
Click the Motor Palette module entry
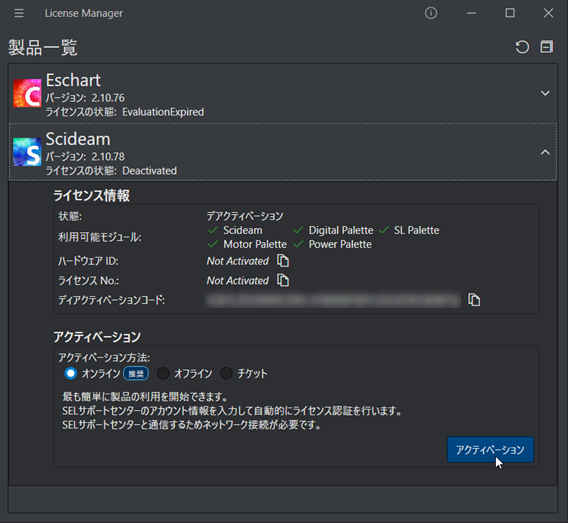(x=247, y=244)
